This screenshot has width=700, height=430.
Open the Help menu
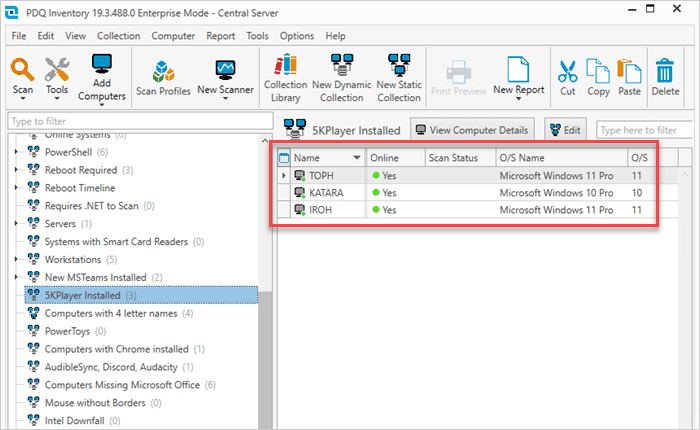[x=335, y=36]
